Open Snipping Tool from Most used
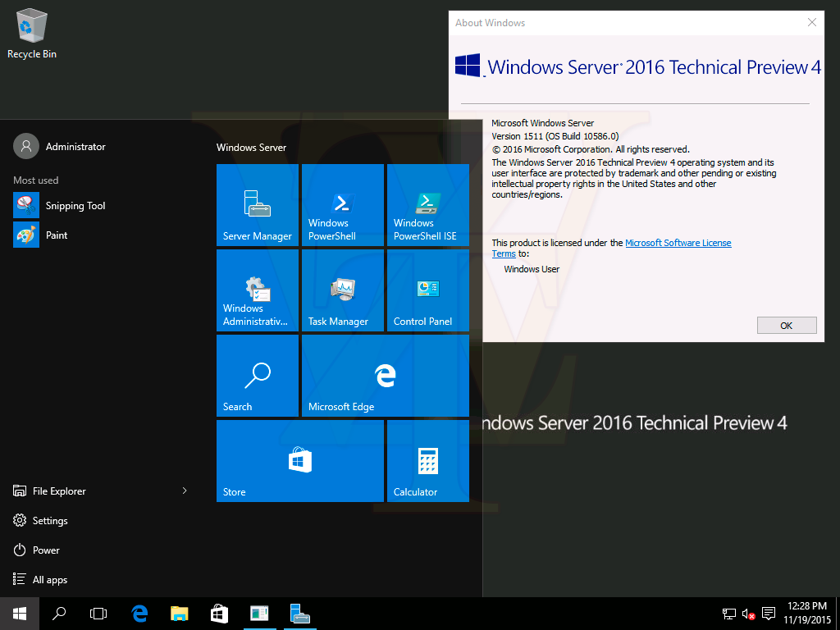The width and height of the screenshot is (840, 630). click(75, 206)
